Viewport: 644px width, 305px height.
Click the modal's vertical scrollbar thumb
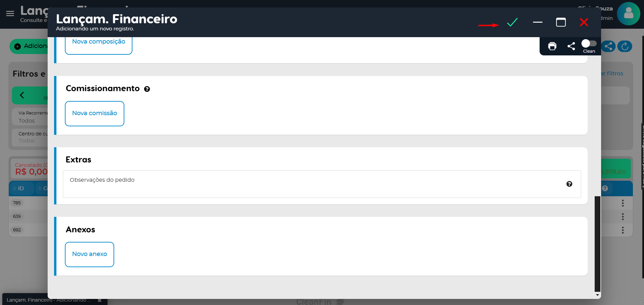[x=597, y=243]
